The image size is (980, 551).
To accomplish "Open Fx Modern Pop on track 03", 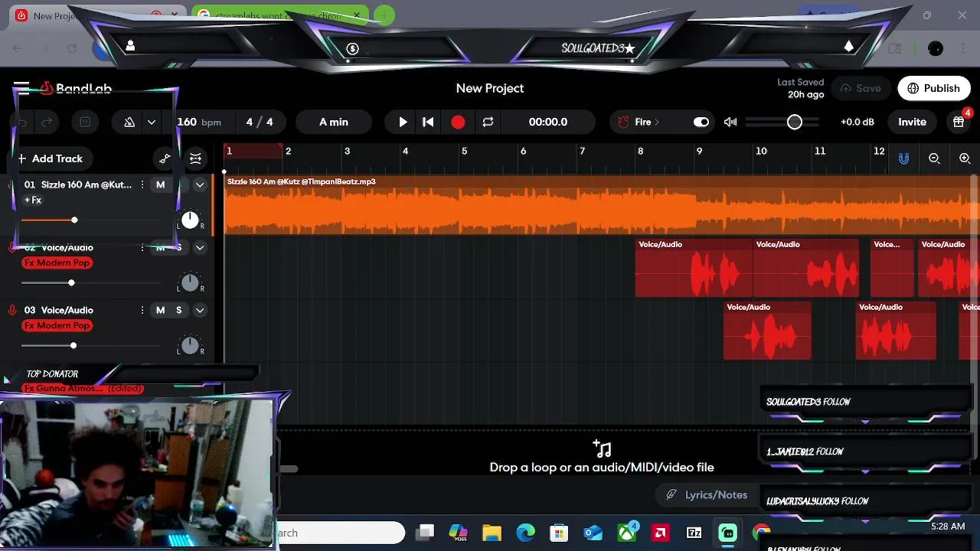I will pyautogui.click(x=57, y=325).
